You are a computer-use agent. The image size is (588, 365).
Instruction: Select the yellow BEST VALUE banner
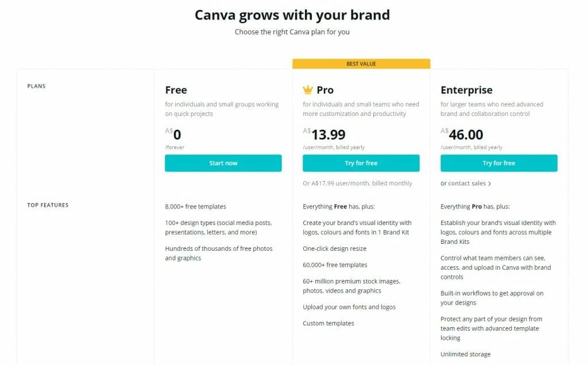click(x=361, y=64)
